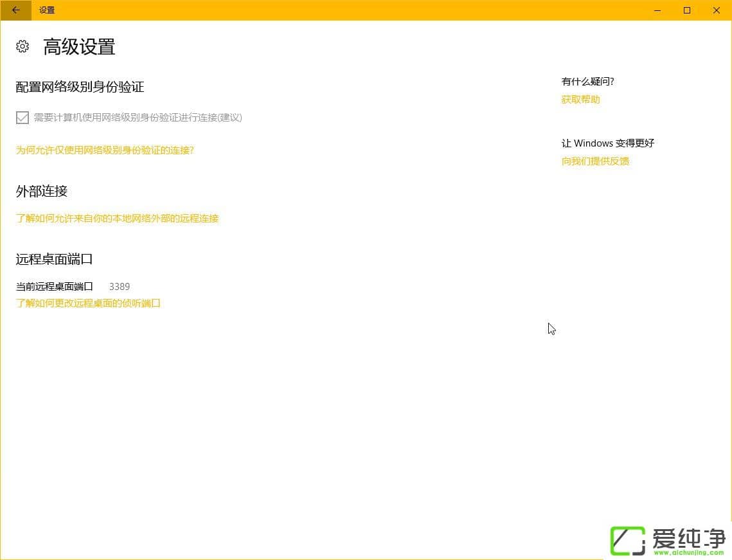Open 了解如何允许来自你的本地网络外部的远程连接 link
Viewport: 732px width, 560px height.
click(117, 219)
